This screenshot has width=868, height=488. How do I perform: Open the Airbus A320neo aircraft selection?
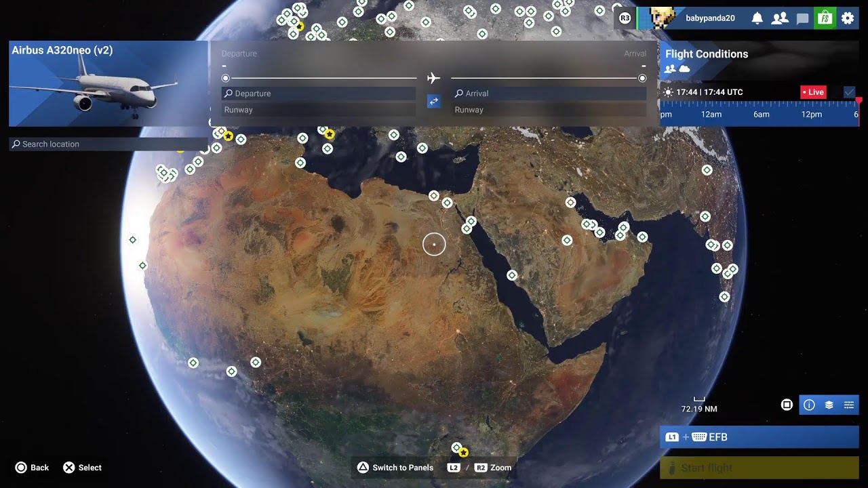(108, 83)
